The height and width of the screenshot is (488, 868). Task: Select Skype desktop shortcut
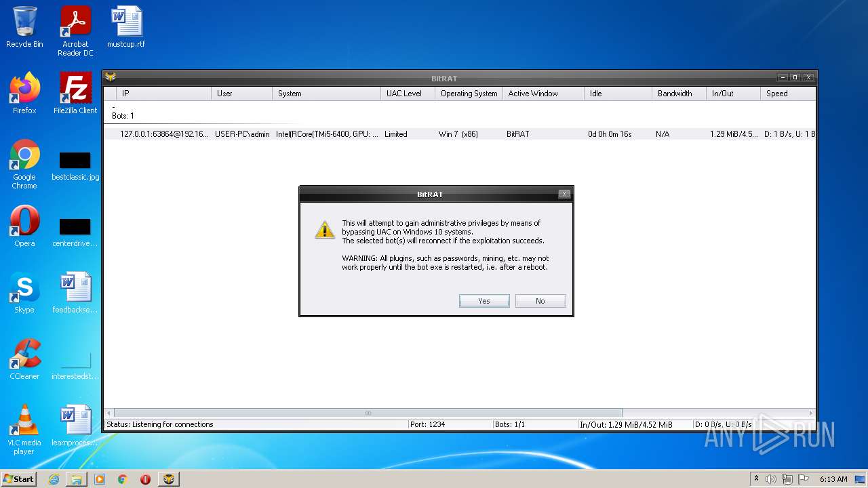tap(24, 293)
